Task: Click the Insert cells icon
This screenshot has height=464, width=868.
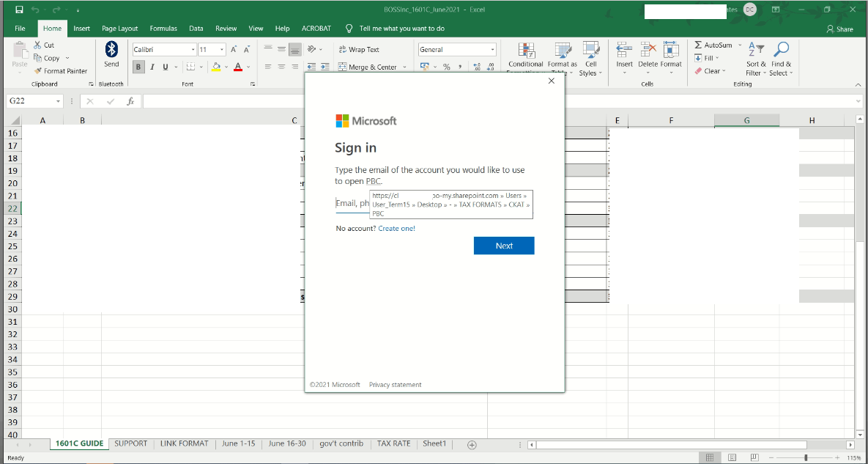Action: pyautogui.click(x=624, y=50)
